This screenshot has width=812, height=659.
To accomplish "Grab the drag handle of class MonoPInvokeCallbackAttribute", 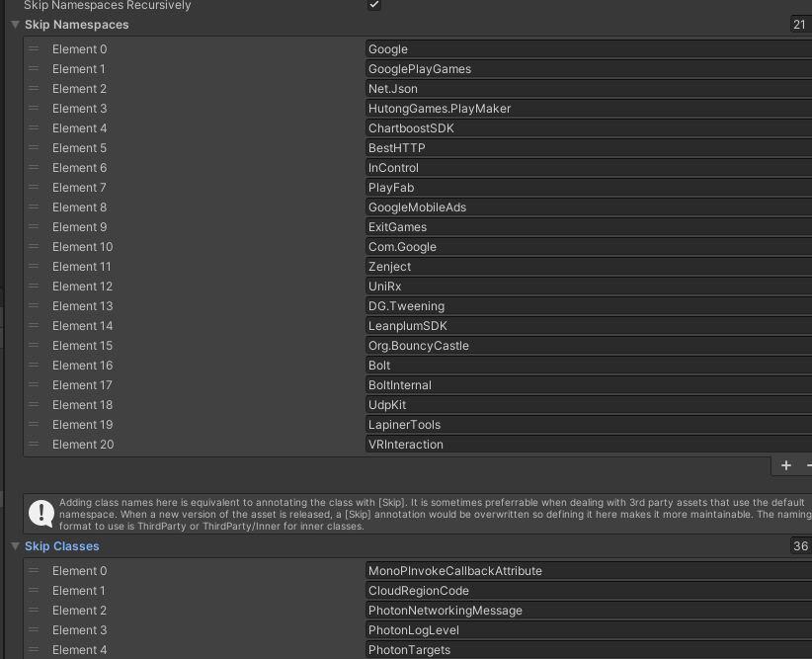I will (x=34, y=570).
